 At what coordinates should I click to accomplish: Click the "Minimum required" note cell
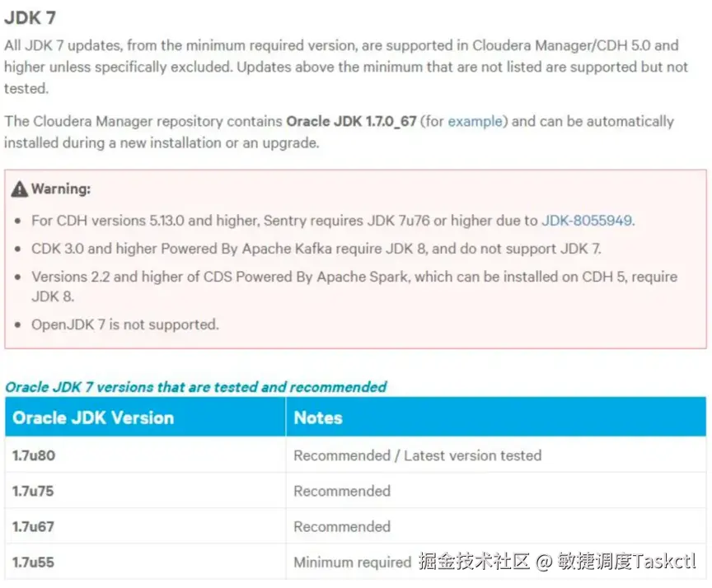point(352,562)
